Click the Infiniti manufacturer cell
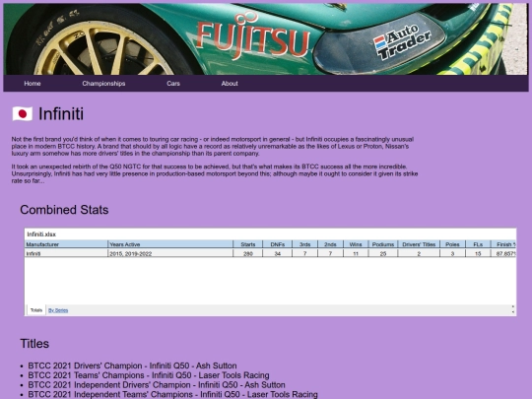This screenshot has width=532, height=399. (66, 253)
